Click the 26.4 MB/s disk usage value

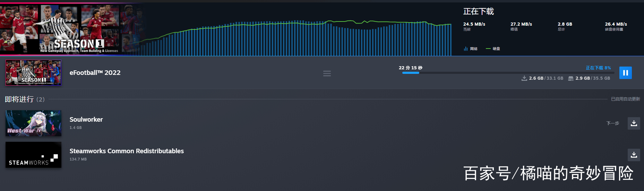pos(616,24)
